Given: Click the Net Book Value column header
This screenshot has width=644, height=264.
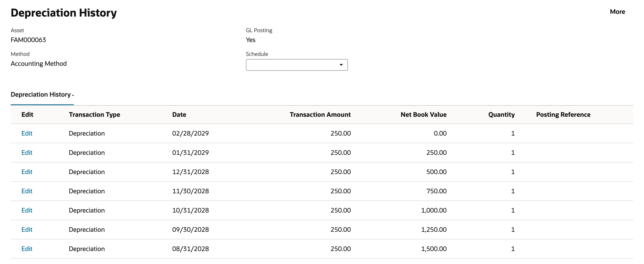Looking at the screenshot, I should (x=424, y=115).
